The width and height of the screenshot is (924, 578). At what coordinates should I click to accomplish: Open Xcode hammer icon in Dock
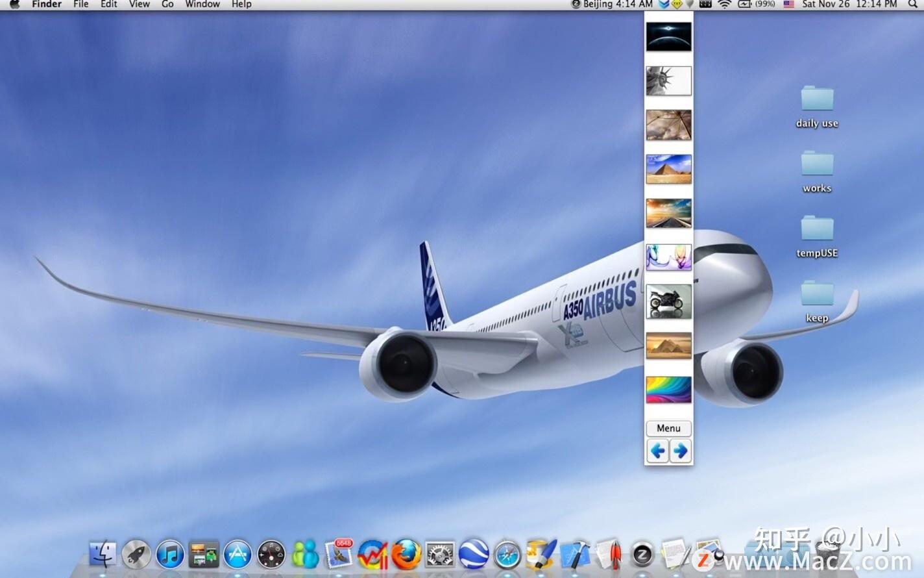pos(575,554)
